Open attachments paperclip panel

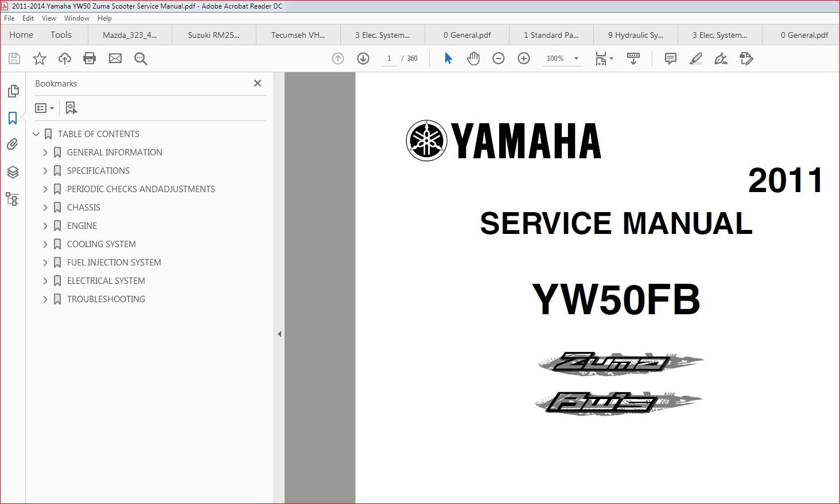point(13,144)
